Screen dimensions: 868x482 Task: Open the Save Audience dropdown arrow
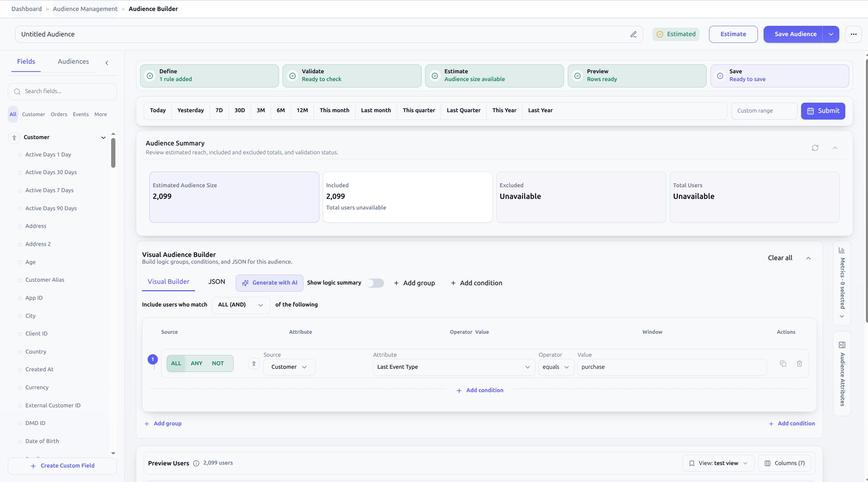tap(831, 34)
